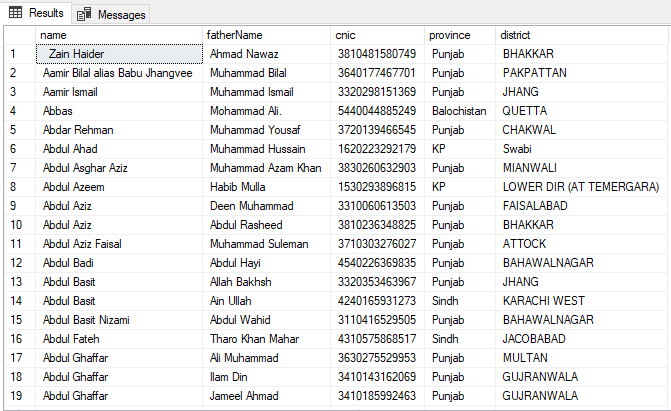Select the Aamir Bilal alias Babu Jhangvee cell

118,73
